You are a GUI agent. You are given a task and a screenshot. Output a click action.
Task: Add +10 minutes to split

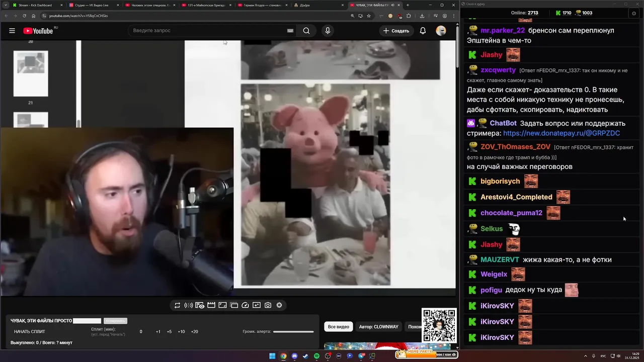point(181,332)
